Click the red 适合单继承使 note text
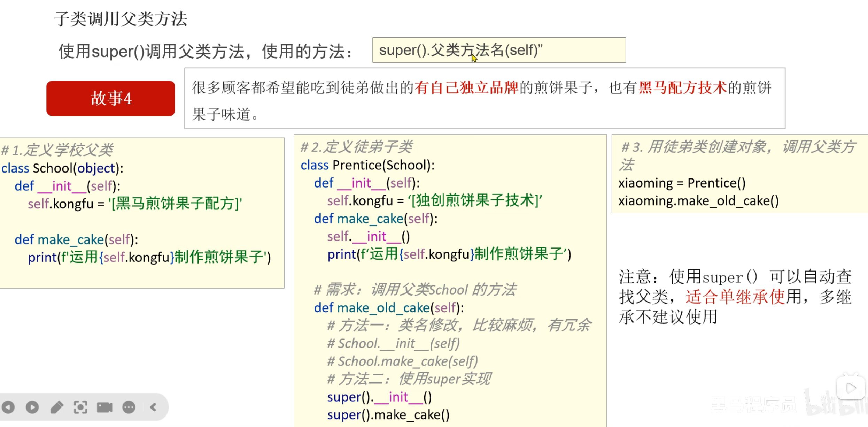This screenshot has width=868, height=427. click(x=735, y=297)
